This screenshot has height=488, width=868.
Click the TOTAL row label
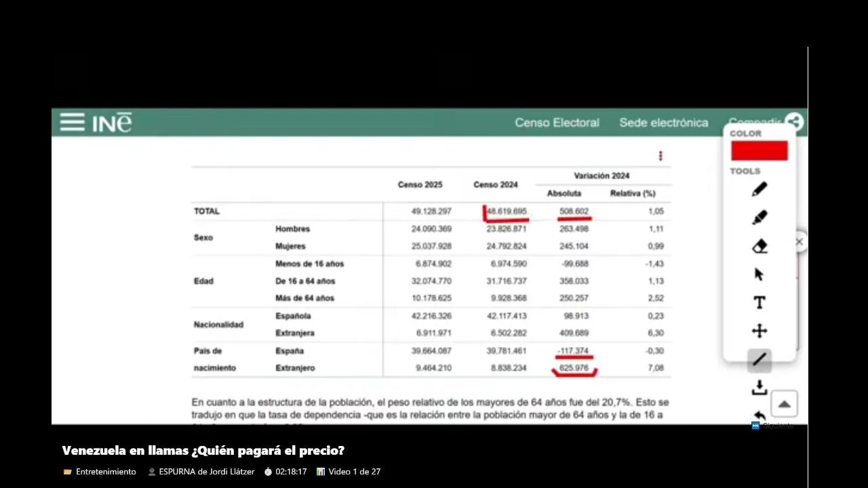(207, 211)
